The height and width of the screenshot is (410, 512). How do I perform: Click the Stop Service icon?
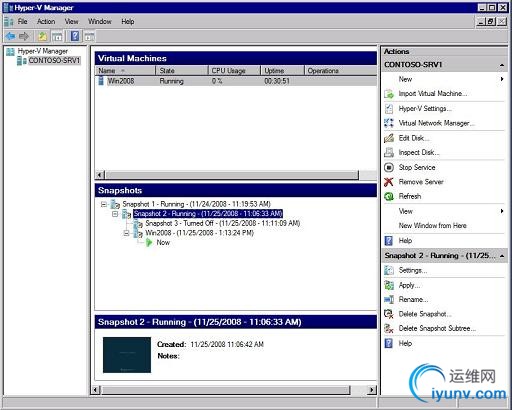[389, 167]
